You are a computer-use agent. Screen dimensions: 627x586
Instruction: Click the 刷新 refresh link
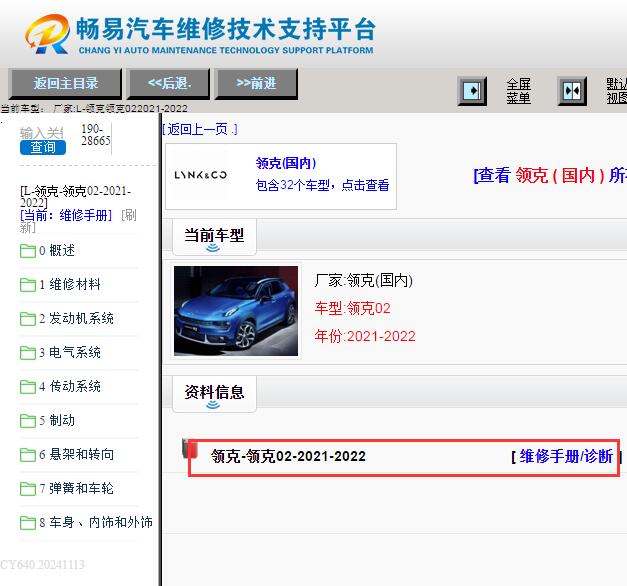(78, 221)
